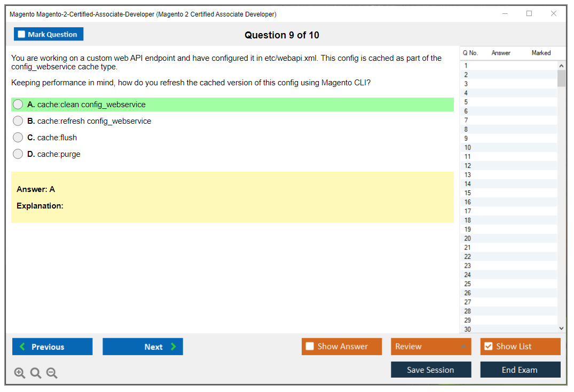Toggle the Mark Question checkbox

tap(22, 35)
